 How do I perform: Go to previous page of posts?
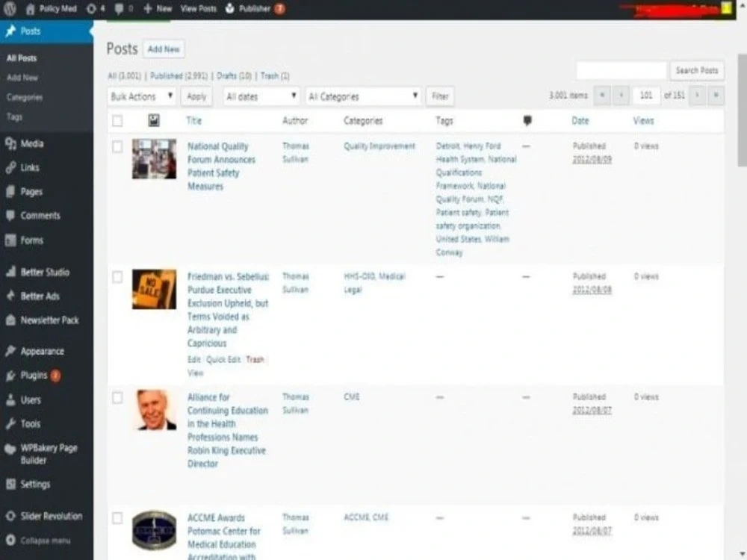coord(621,96)
